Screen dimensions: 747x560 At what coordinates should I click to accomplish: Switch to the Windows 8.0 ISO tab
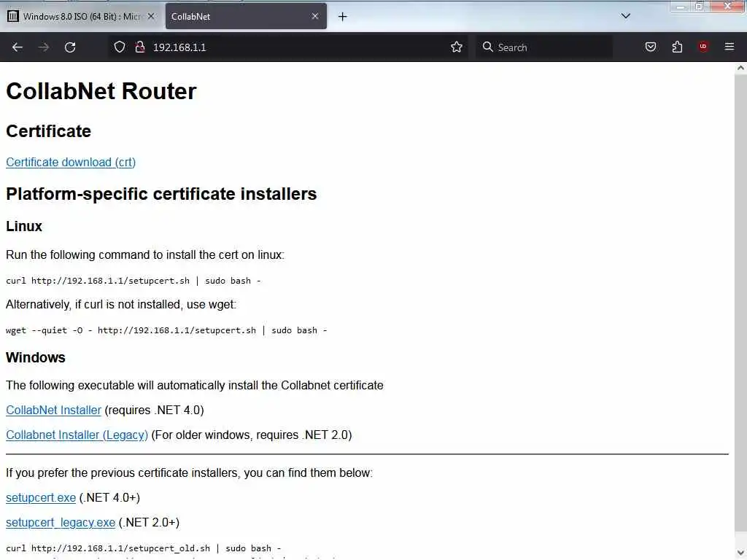tap(82, 17)
